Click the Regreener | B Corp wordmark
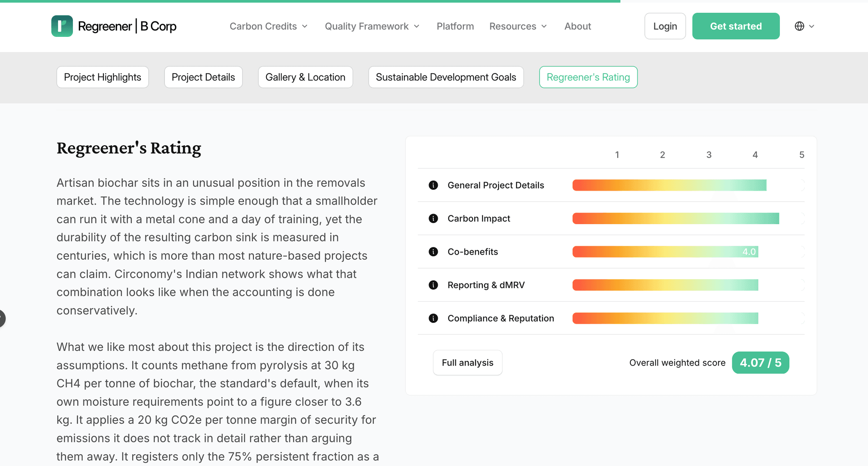The width and height of the screenshot is (868, 466). (x=127, y=26)
